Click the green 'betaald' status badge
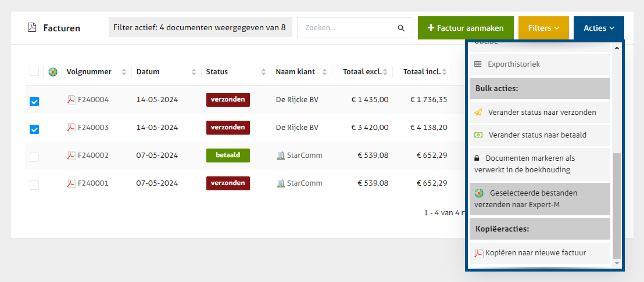The width and height of the screenshot is (644, 282). pos(228,156)
